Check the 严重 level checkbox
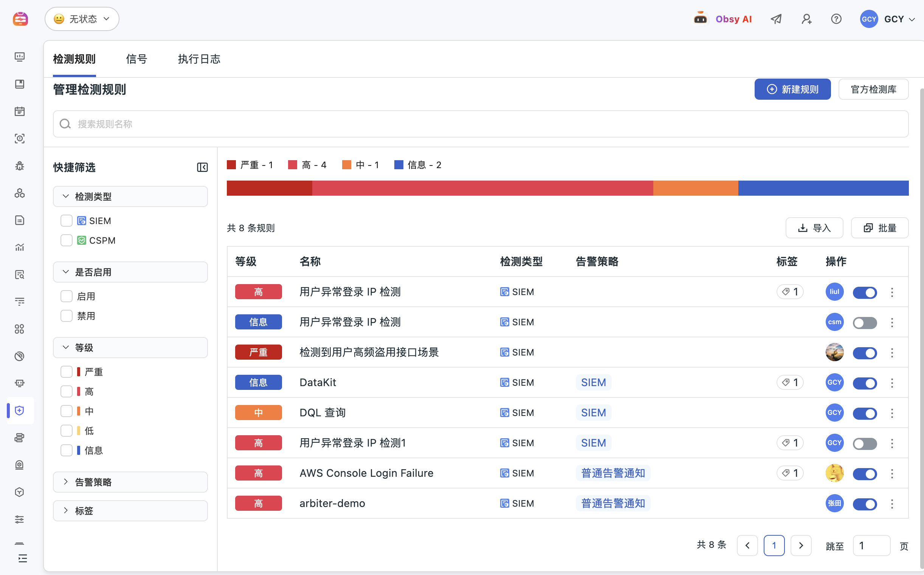 point(67,371)
